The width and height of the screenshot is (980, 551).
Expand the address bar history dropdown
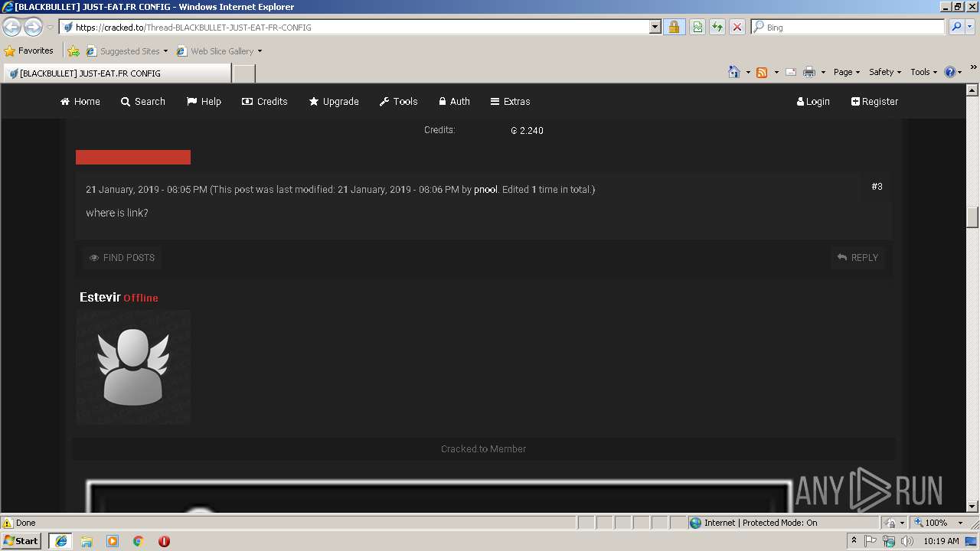point(655,27)
